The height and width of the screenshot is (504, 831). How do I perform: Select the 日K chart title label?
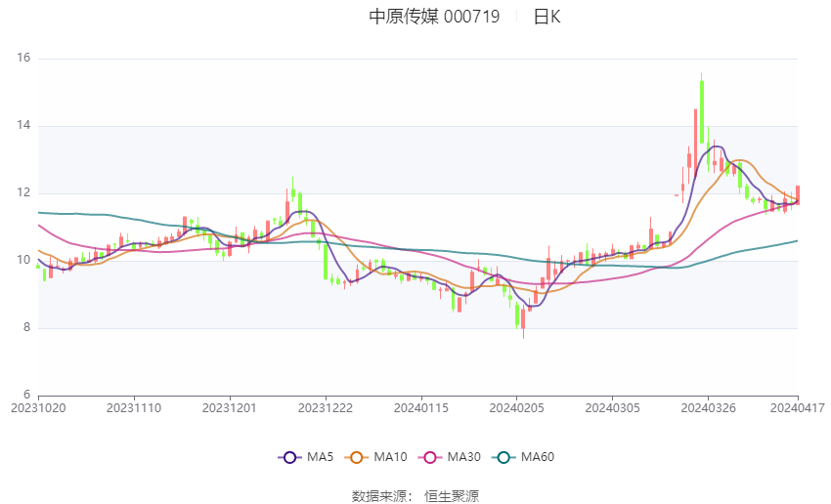(547, 17)
